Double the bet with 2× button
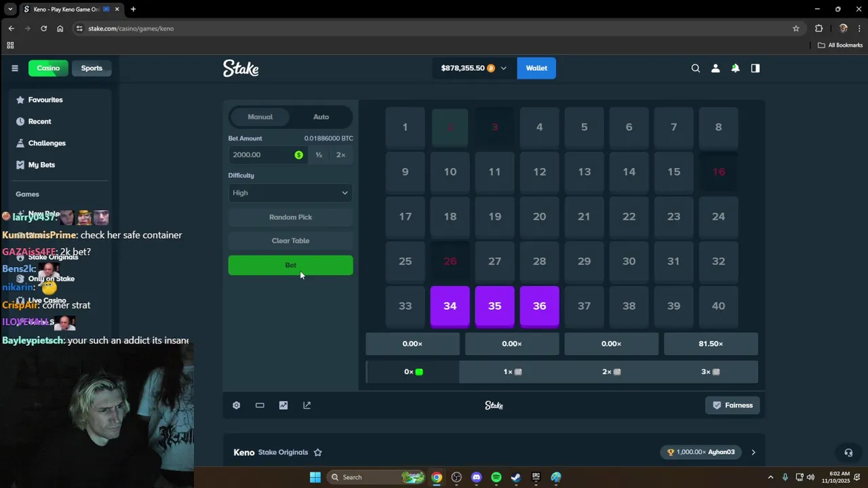 (x=340, y=155)
